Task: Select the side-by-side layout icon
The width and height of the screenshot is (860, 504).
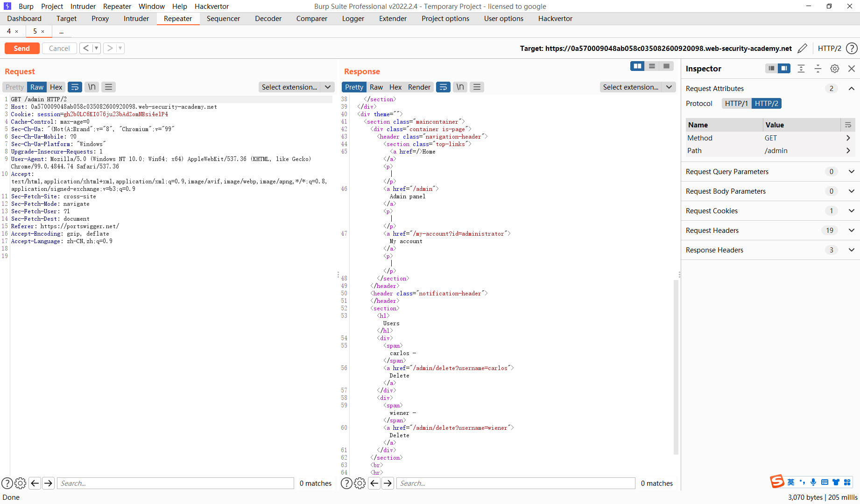Action: (x=637, y=66)
